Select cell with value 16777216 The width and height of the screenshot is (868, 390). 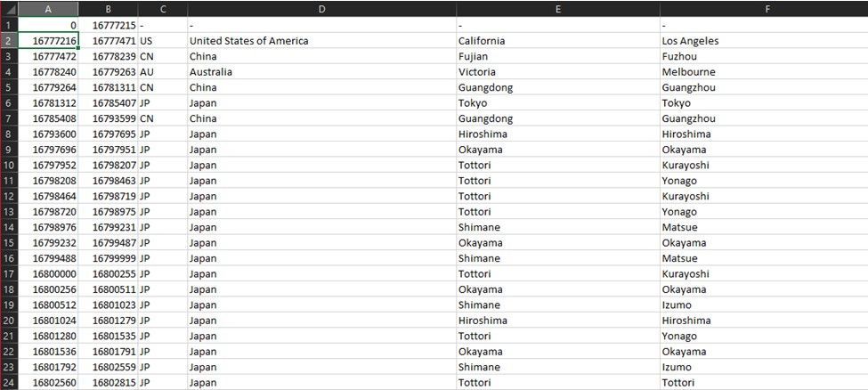pos(48,40)
